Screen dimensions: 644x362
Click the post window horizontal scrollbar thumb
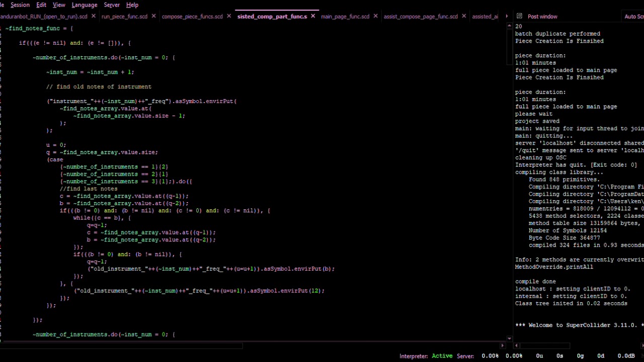pos(545,345)
